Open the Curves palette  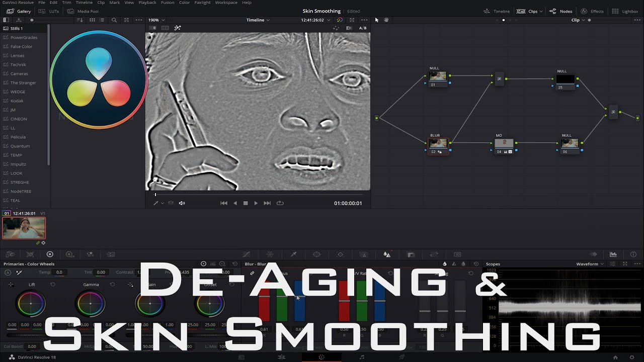pos(247,254)
